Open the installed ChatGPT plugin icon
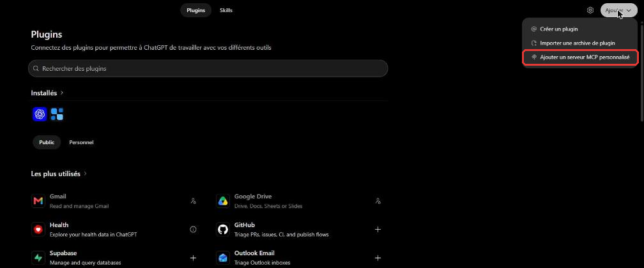644x268 pixels. pyautogui.click(x=40, y=114)
